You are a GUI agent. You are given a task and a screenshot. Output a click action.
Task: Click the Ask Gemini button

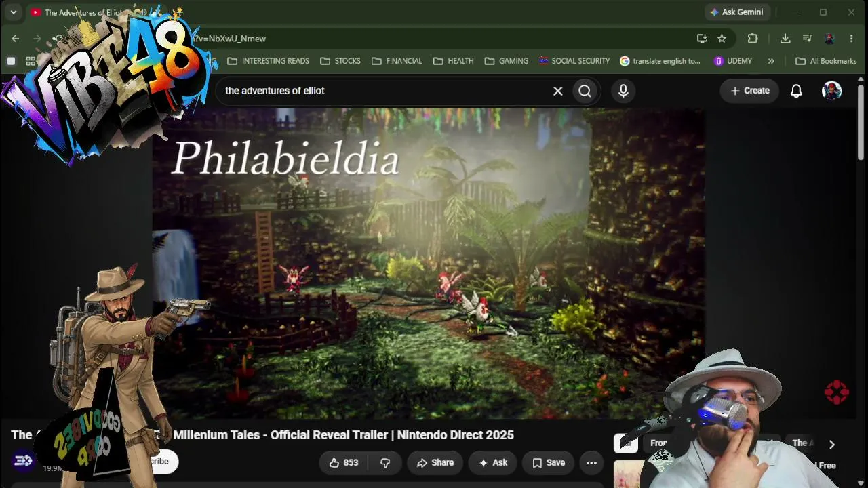pos(736,12)
